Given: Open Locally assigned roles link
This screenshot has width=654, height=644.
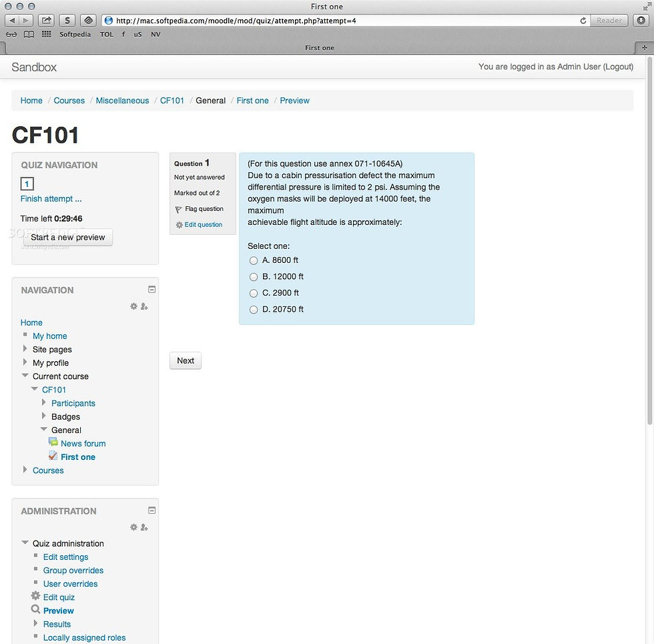Looking at the screenshot, I should click(x=84, y=637).
